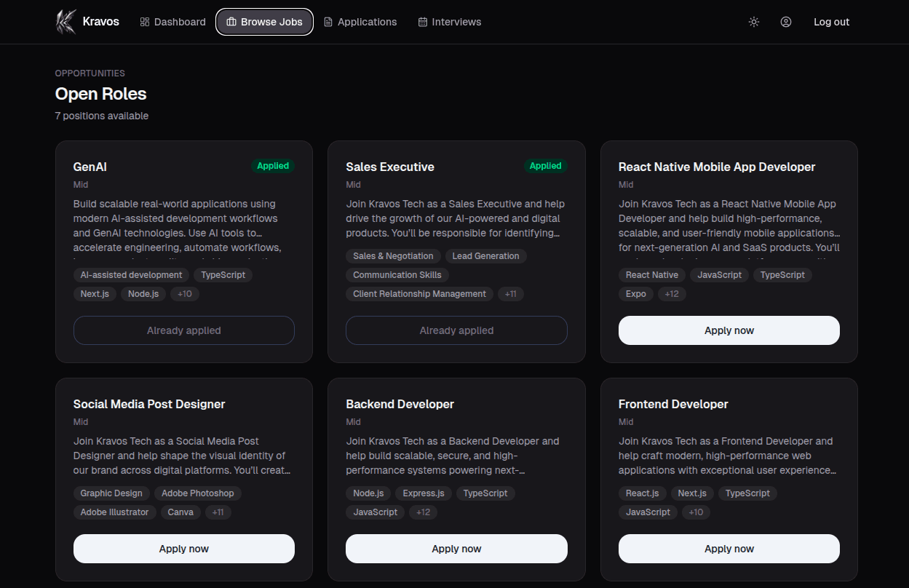The image size is (909, 588).
Task: Expand the +10 tag on Frontend Developer card
Action: tap(696, 512)
